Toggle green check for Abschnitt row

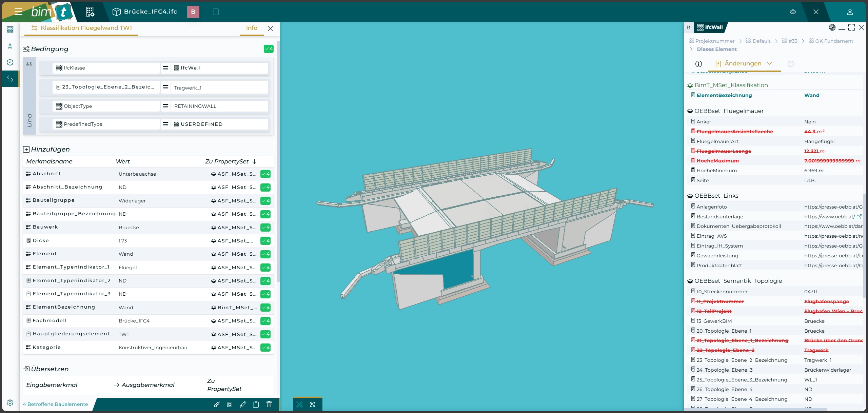click(x=265, y=174)
